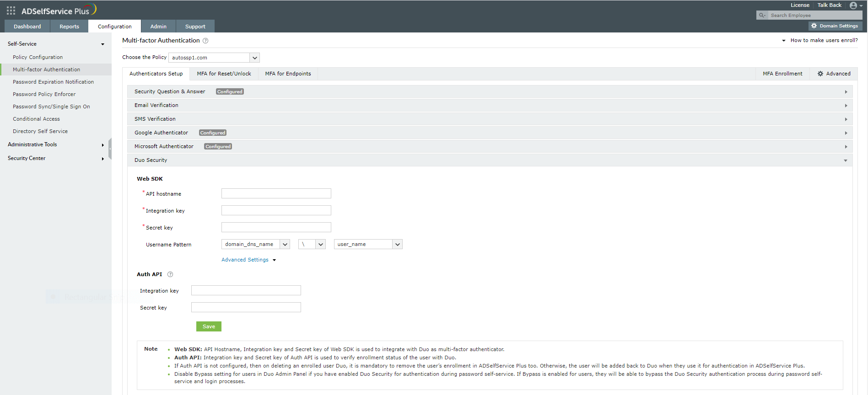Expand Security Question & Answer section
Image resolution: width=868 pixels, height=395 pixels.
point(490,92)
